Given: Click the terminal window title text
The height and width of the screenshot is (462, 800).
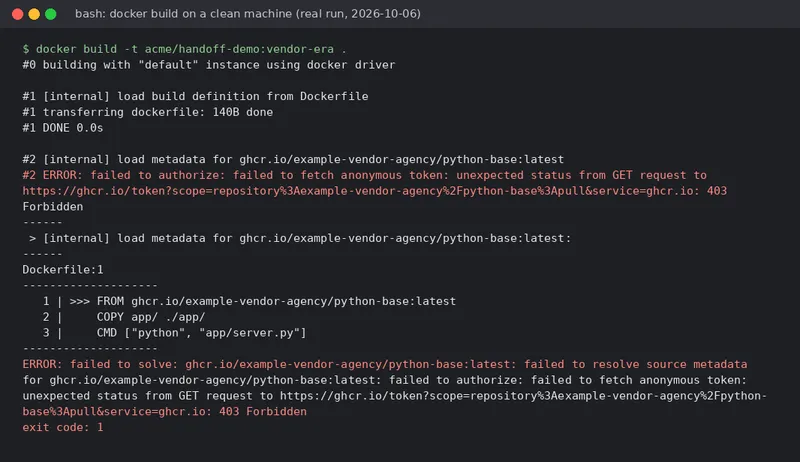Looking at the screenshot, I should click(248, 14).
